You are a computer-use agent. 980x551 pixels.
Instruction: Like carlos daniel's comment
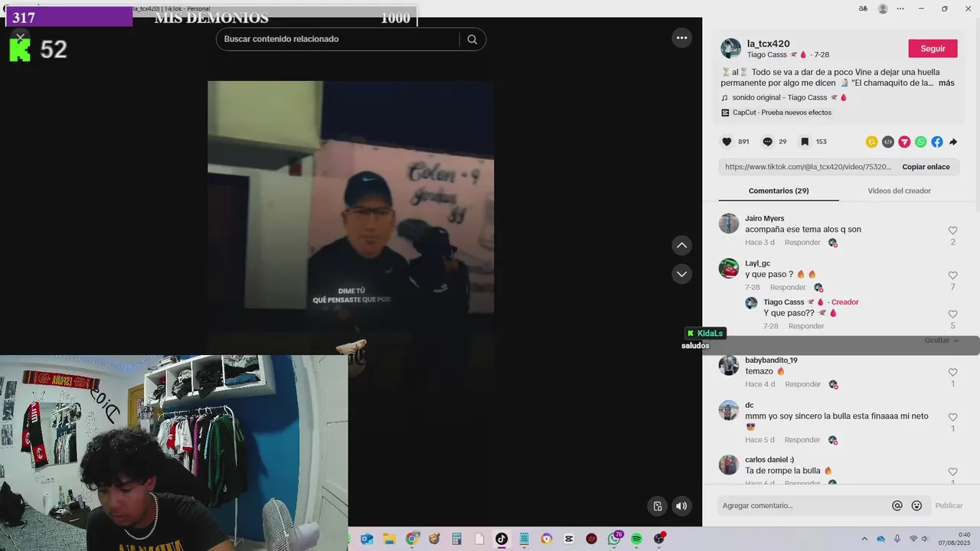[x=952, y=472]
